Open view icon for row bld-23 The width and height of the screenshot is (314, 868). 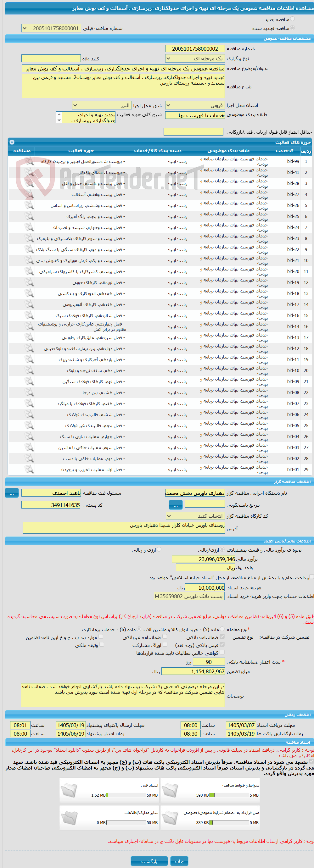29,238
